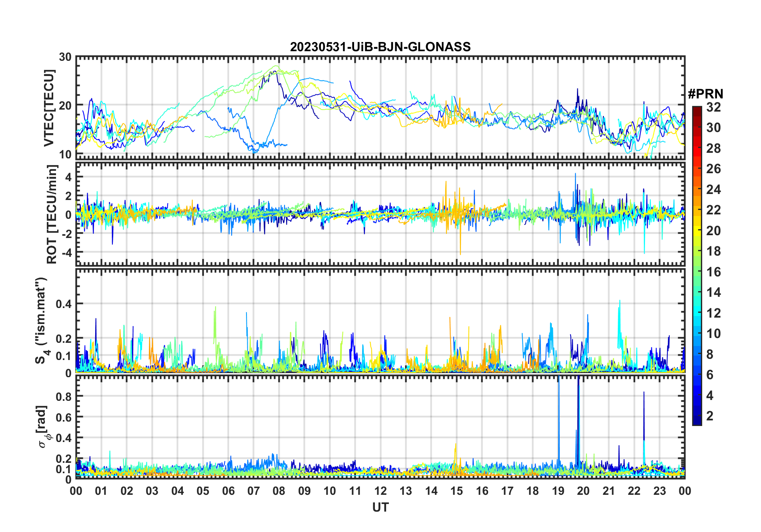Viewport: 761px width, 532px height.
Task: Click the VTEC[TECU] y-axis label
Action: [49, 108]
